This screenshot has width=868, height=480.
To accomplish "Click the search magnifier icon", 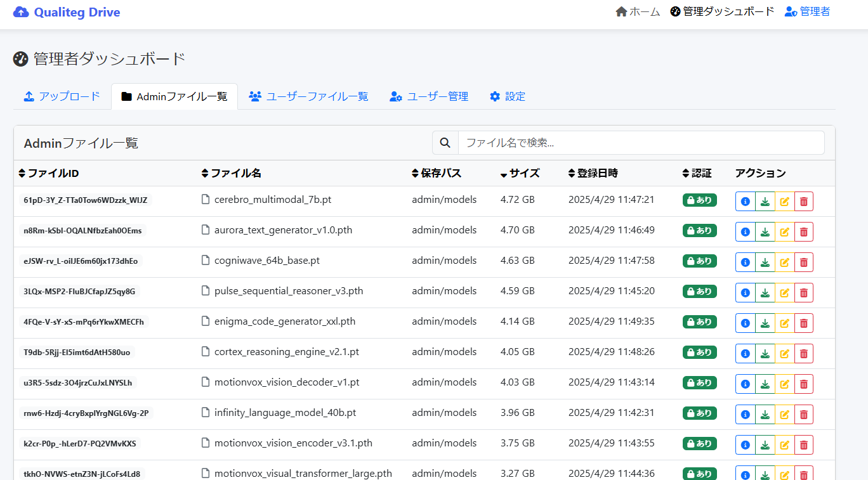I will click(x=445, y=143).
